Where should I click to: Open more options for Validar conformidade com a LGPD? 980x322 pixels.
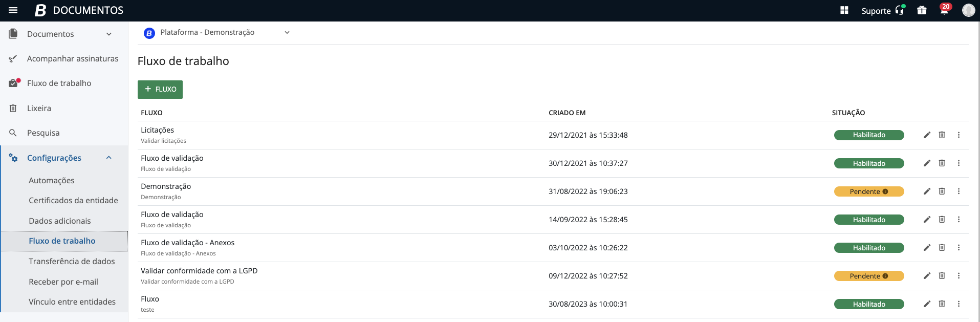959,276
